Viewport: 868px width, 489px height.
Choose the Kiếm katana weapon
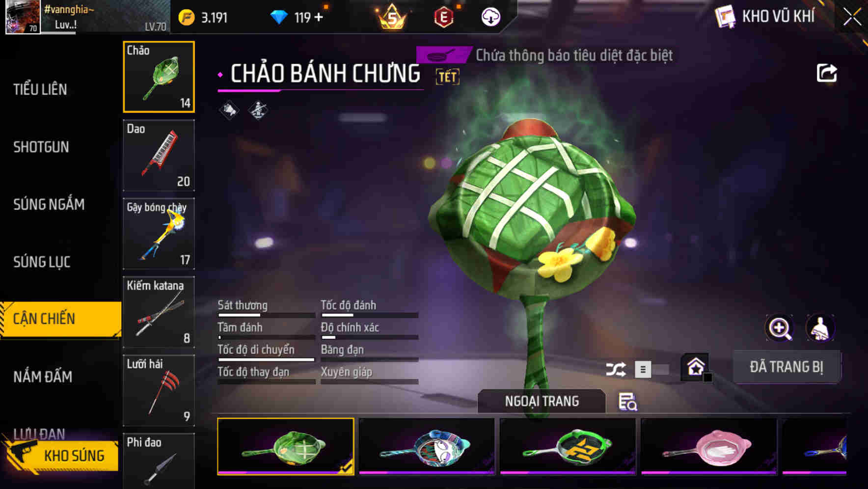(159, 312)
